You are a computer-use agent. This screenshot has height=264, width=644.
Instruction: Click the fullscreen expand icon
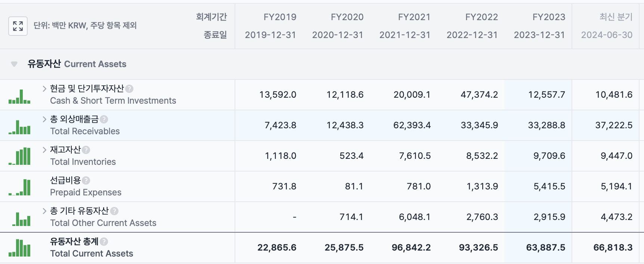pyautogui.click(x=18, y=26)
